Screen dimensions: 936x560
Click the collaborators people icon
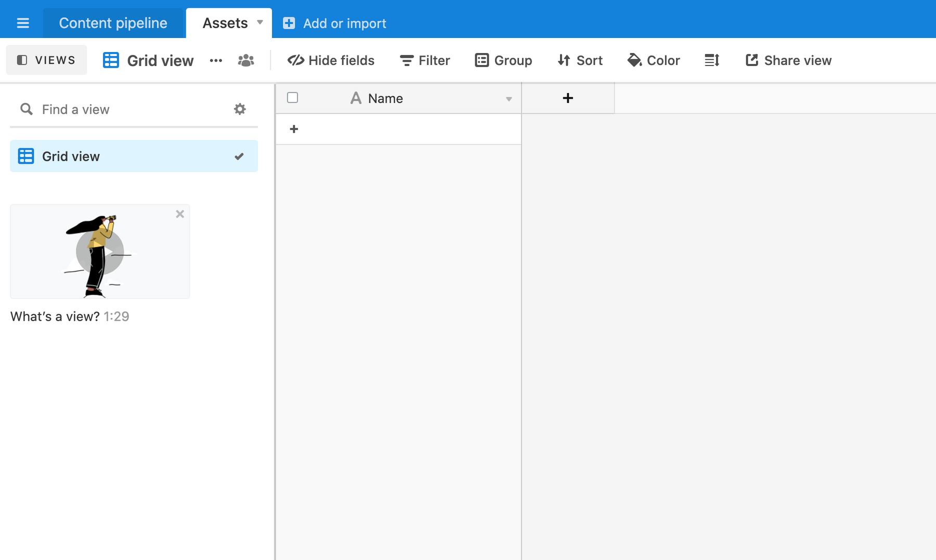coord(245,61)
